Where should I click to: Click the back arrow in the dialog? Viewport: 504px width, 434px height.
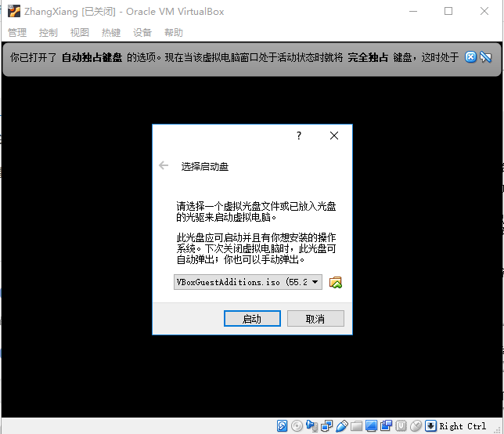click(x=164, y=165)
